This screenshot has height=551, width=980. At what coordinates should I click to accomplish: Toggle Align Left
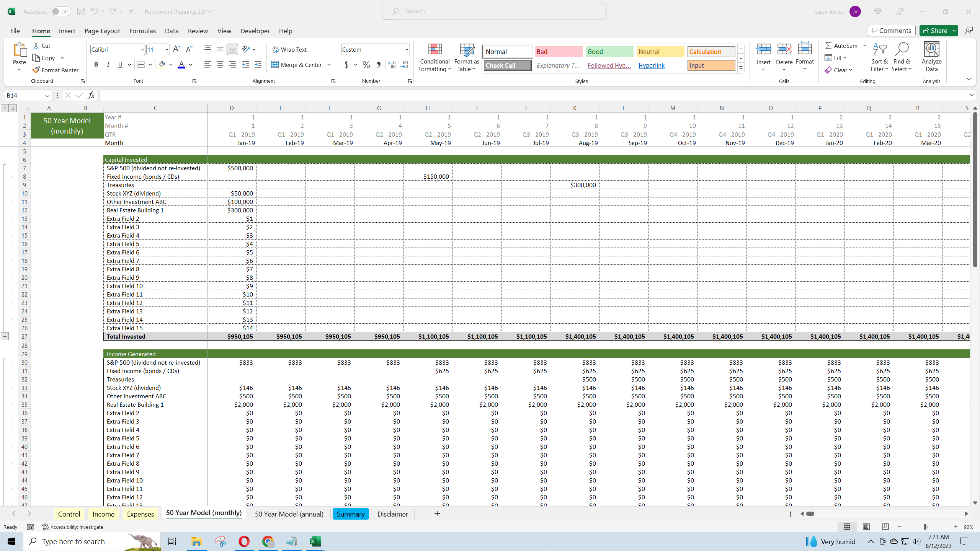click(x=208, y=65)
